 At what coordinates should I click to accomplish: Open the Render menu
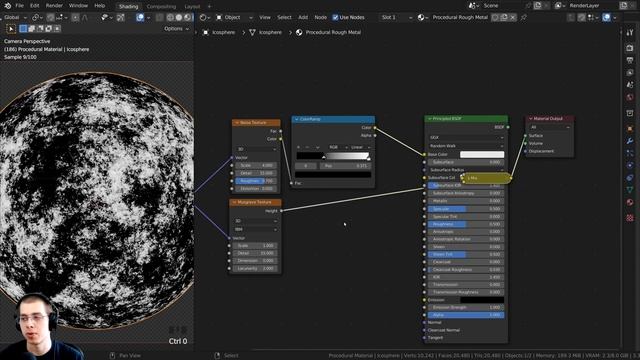coord(54,6)
